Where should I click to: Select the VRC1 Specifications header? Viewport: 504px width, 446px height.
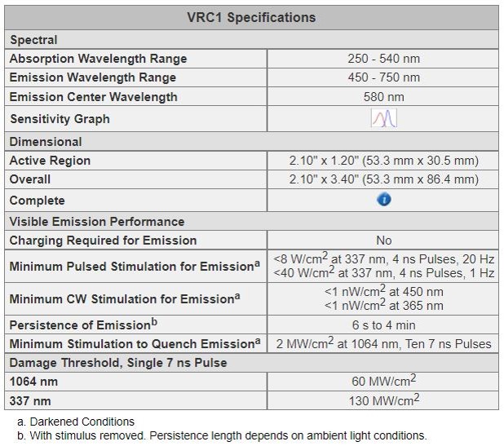[x=251, y=17]
